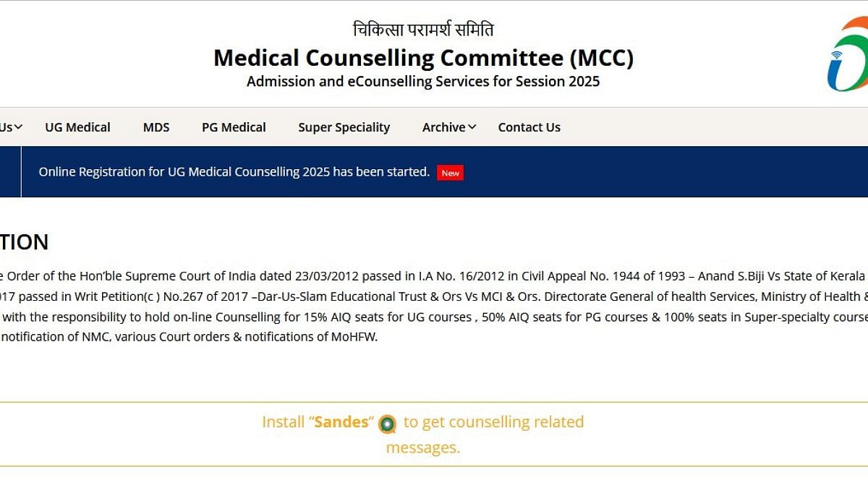This screenshot has height=488, width=868.
Task: Open the Super Speciality page
Action: click(344, 127)
